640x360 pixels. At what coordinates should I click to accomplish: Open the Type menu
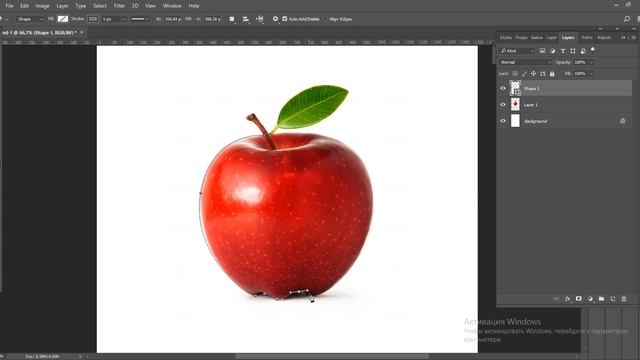pos(81,6)
